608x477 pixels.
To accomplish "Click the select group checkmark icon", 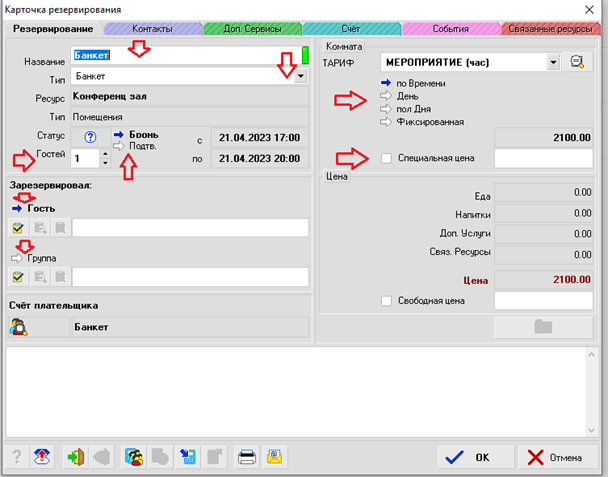I will (x=18, y=277).
